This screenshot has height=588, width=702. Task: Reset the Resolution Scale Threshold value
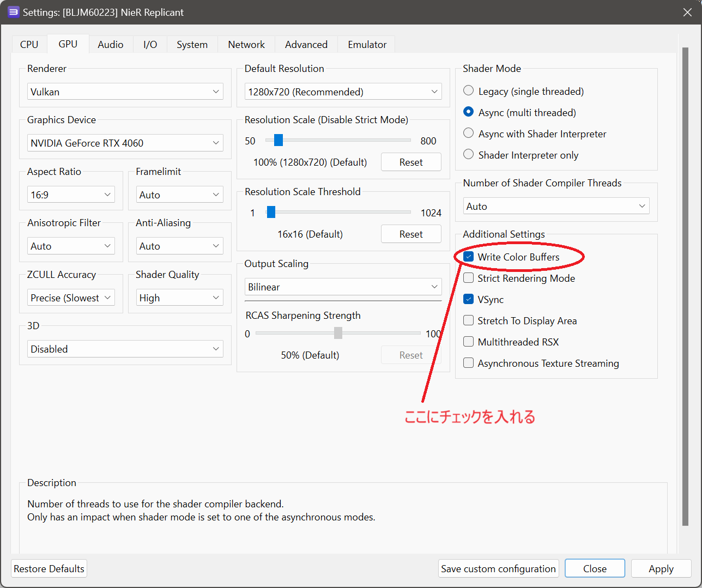pyautogui.click(x=411, y=234)
